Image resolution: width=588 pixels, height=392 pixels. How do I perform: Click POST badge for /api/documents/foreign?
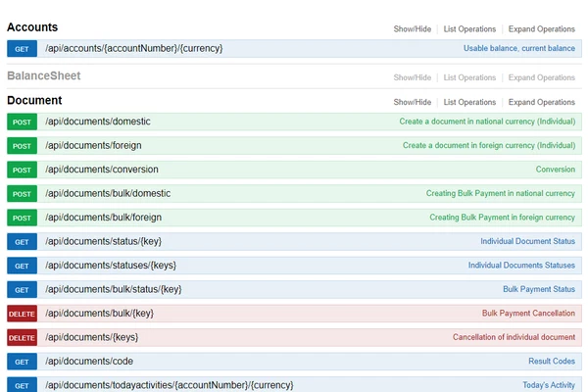22,146
